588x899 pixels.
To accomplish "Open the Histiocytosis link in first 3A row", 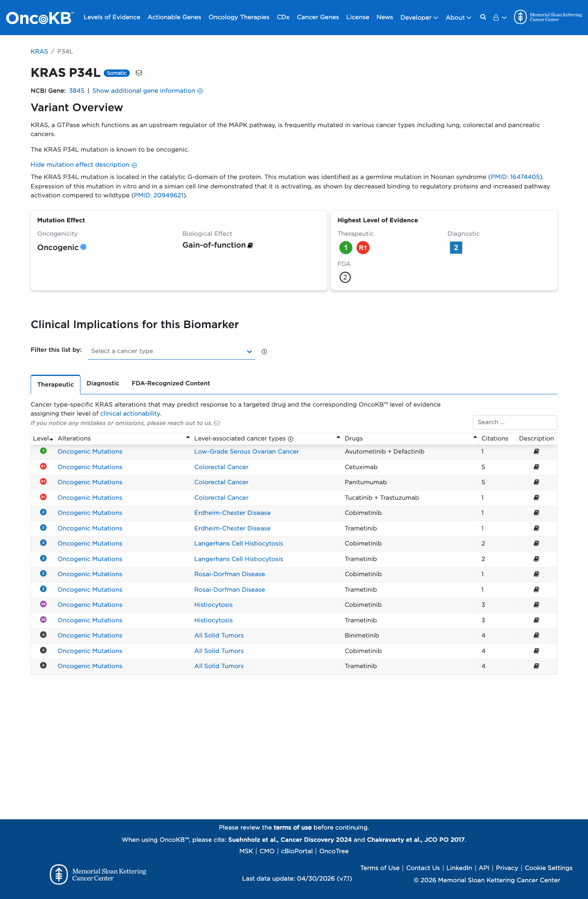I will click(213, 605).
